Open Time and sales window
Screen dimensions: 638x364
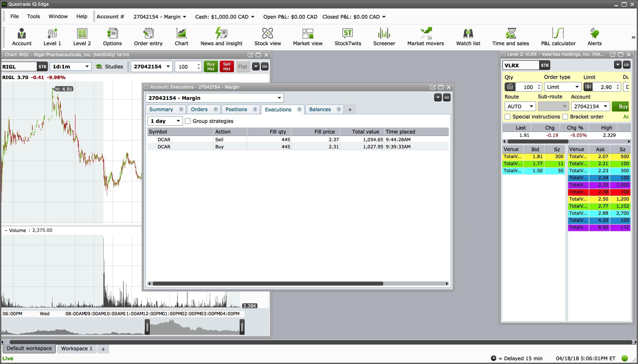[510, 37]
